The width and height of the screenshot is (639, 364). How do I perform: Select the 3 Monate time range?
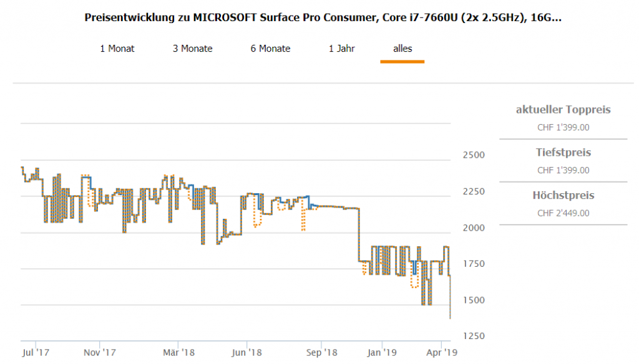[x=192, y=49]
